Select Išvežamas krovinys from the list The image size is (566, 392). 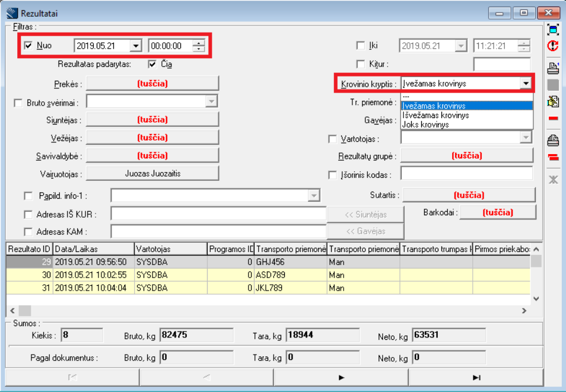[435, 115]
